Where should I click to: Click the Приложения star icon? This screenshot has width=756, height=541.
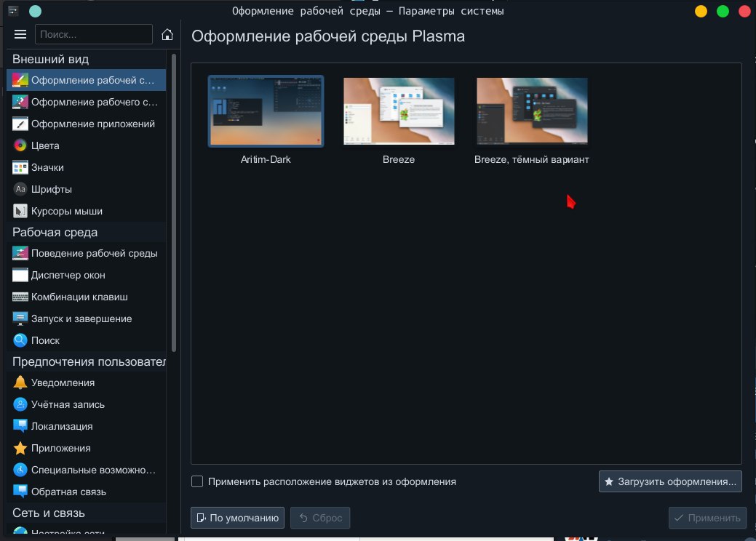click(x=20, y=448)
